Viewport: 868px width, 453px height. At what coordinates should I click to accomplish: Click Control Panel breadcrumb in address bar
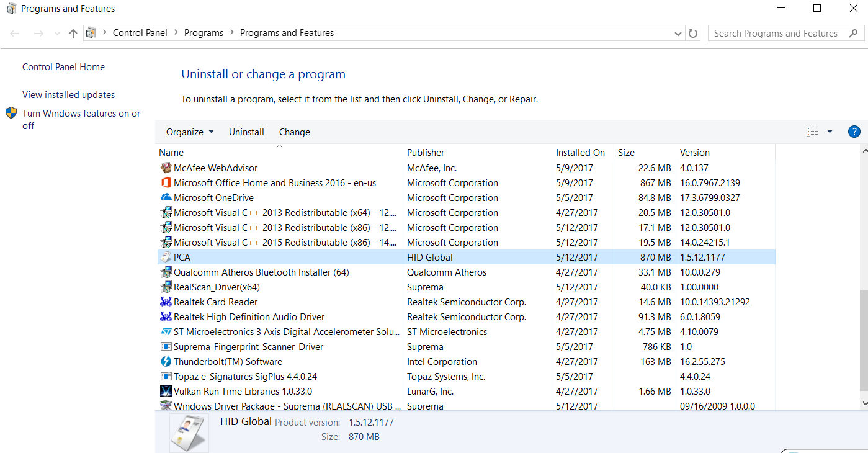[x=140, y=33]
